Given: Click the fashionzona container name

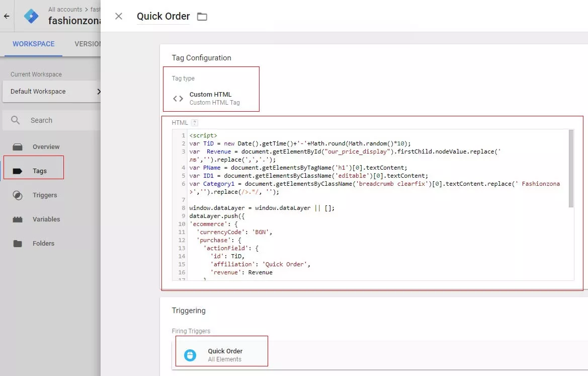Looking at the screenshot, I should 74,21.
